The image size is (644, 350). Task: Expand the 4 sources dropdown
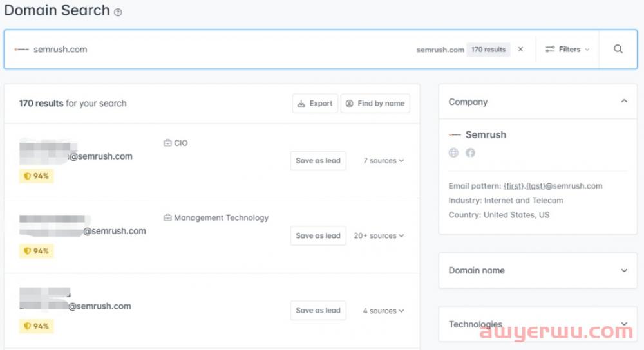coord(383,311)
